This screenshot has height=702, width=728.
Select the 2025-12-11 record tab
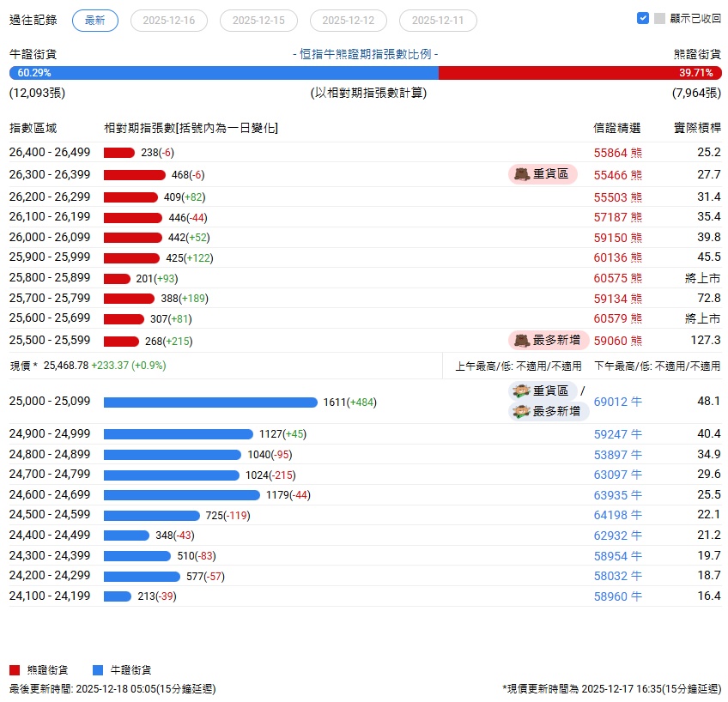click(x=438, y=21)
